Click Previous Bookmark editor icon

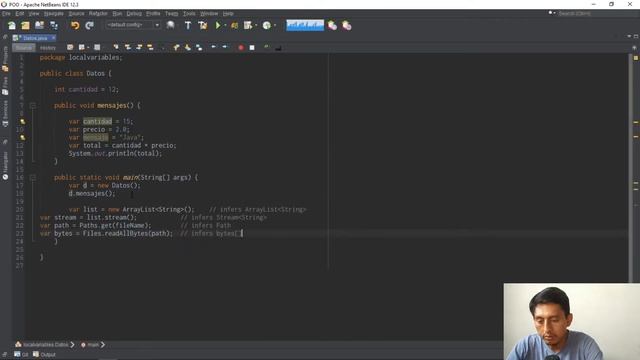176,47
